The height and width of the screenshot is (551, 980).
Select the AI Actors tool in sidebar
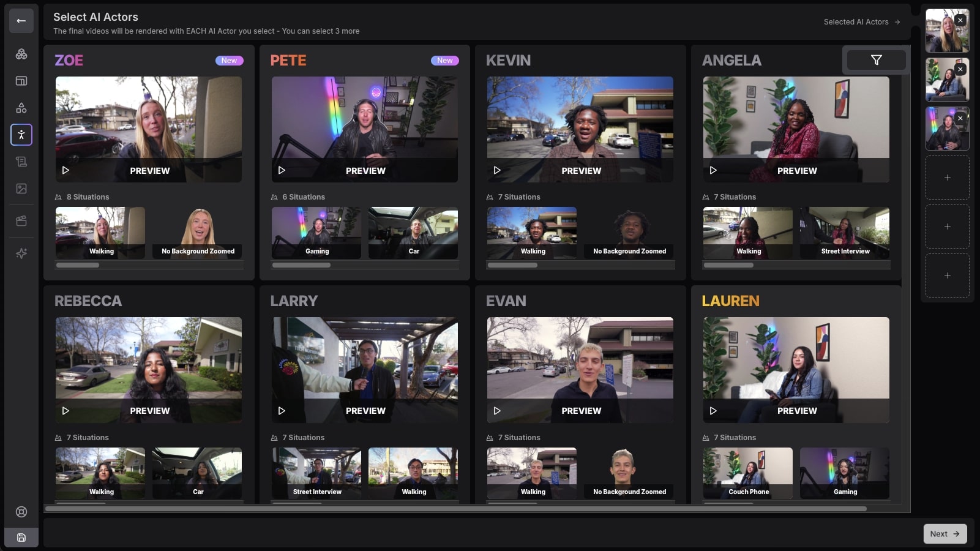click(x=21, y=135)
